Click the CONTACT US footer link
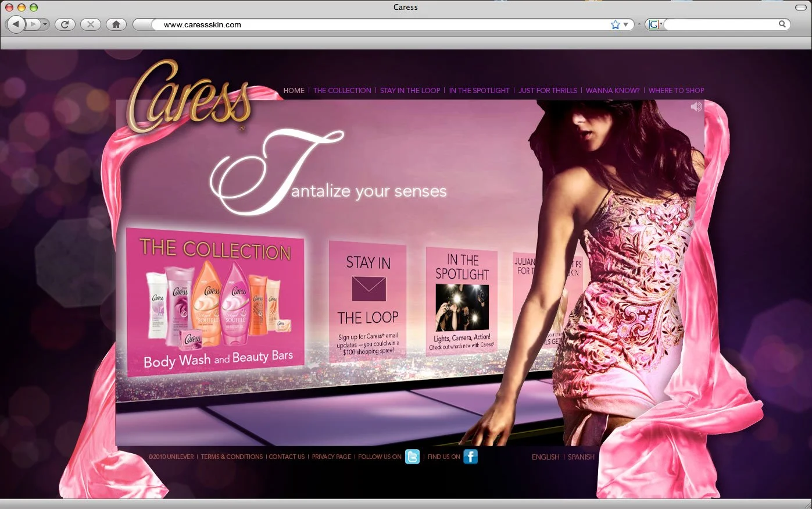The image size is (812, 509). (287, 457)
